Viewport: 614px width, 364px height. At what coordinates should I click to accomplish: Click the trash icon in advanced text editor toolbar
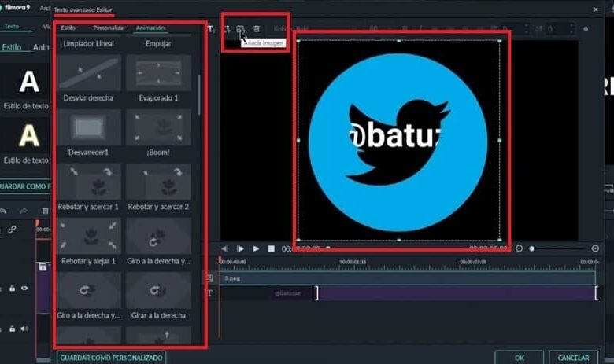[x=257, y=29]
